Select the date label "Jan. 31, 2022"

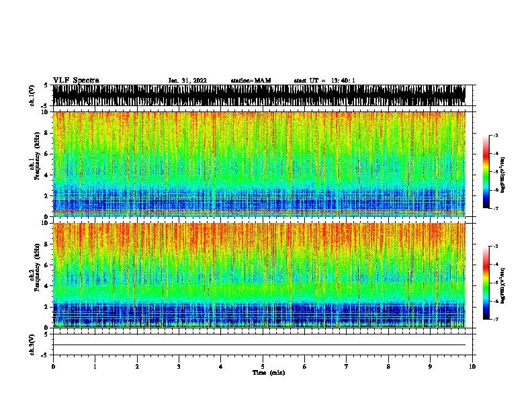187,81
